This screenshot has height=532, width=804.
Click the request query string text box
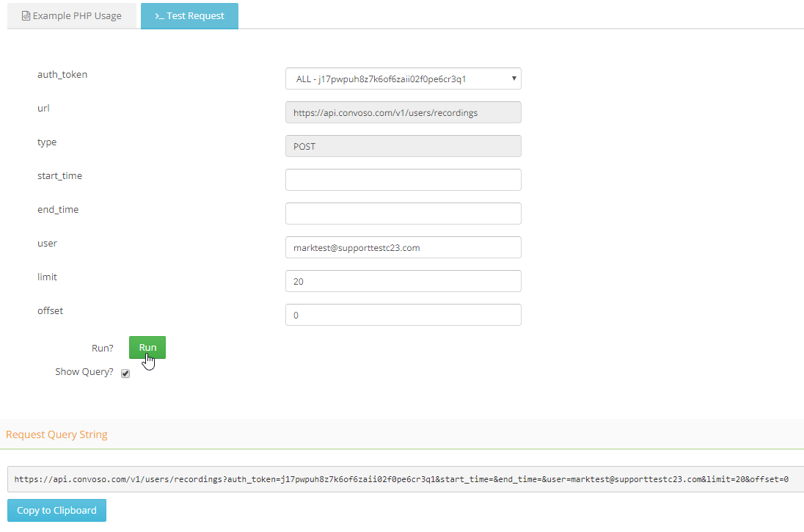point(406,479)
